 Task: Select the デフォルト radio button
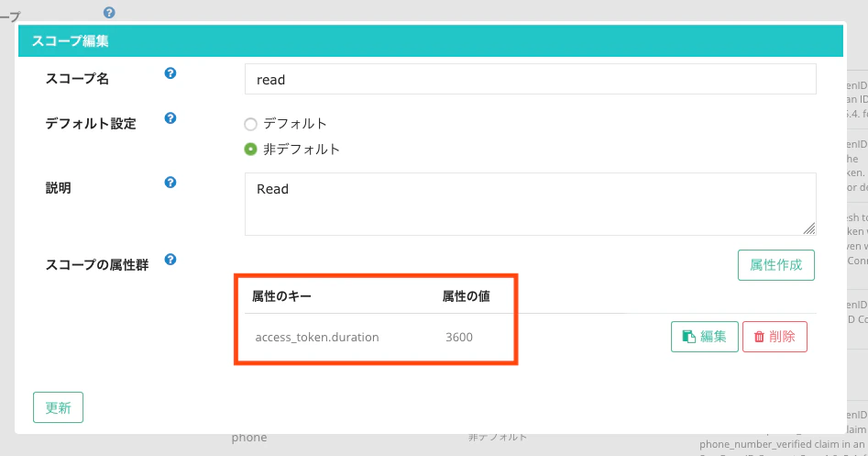point(251,124)
